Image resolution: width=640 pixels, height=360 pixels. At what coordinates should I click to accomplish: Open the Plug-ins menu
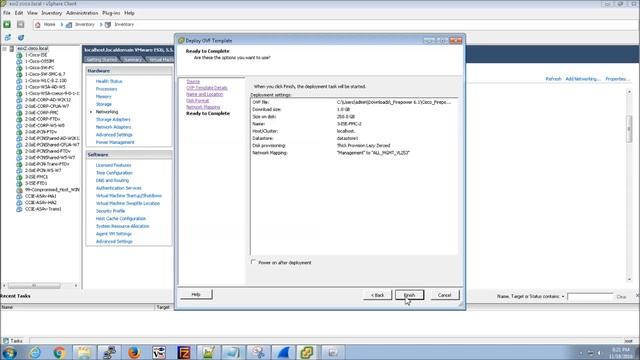pos(111,13)
